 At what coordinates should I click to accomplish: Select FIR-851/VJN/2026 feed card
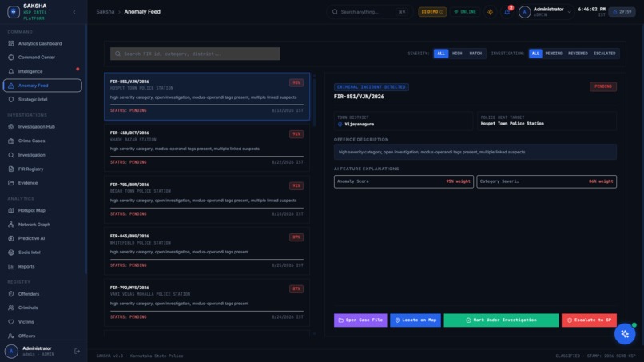pyautogui.click(x=207, y=97)
